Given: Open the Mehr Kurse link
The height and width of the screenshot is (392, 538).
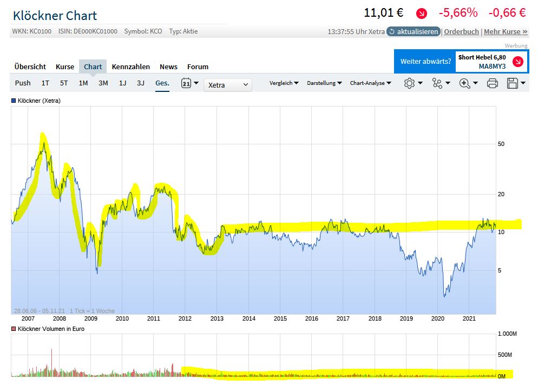Looking at the screenshot, I should coord(506,31).
